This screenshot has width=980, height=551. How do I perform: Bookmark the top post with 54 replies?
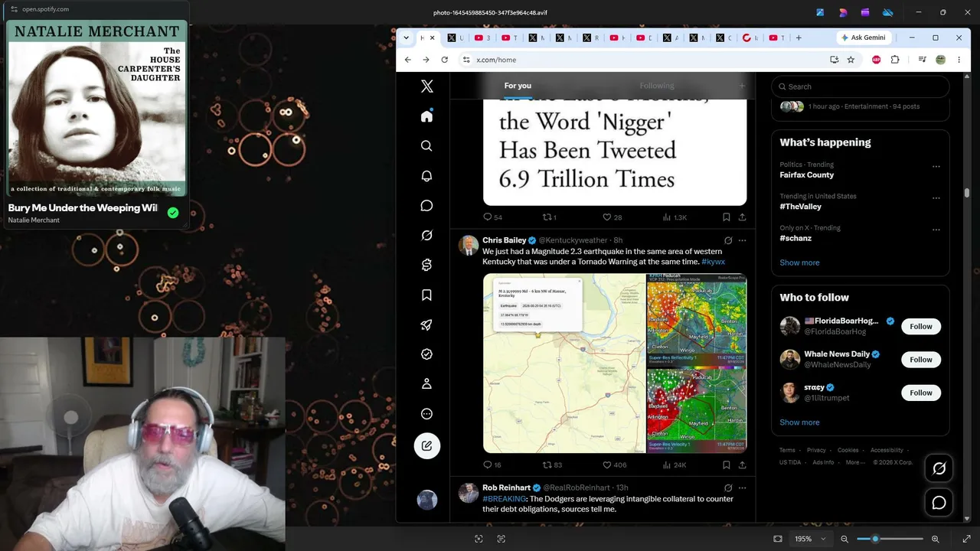(x=726, y=217)
